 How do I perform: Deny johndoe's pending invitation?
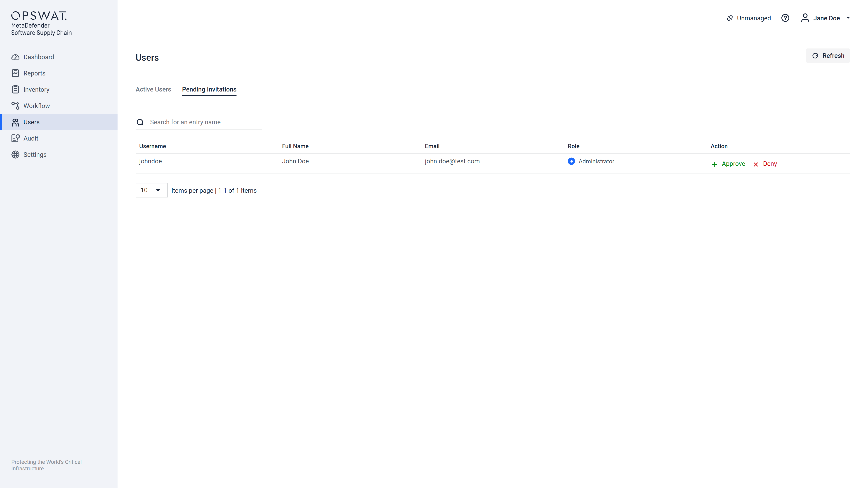pyautogui.click(x=765, y=164)
